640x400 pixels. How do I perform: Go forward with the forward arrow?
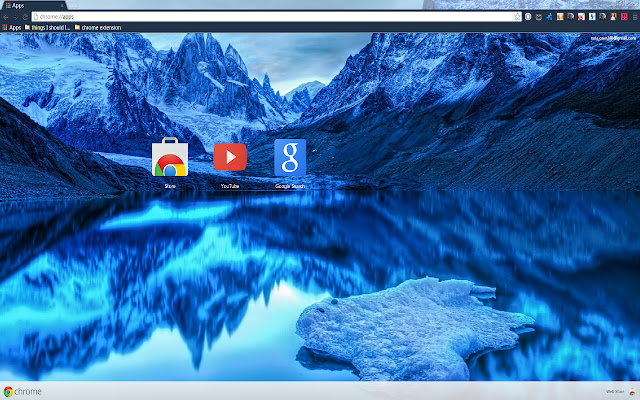pos(15,17)
